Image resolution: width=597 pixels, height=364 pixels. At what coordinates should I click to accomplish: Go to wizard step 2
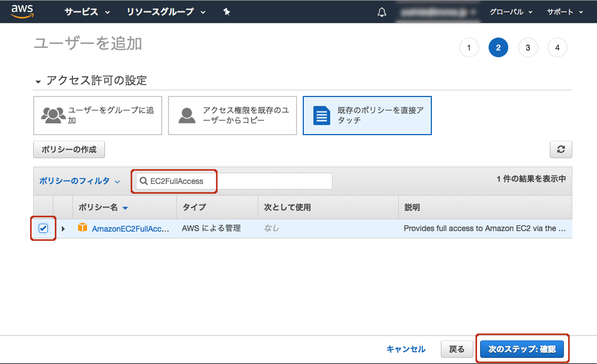coord(498,48)
